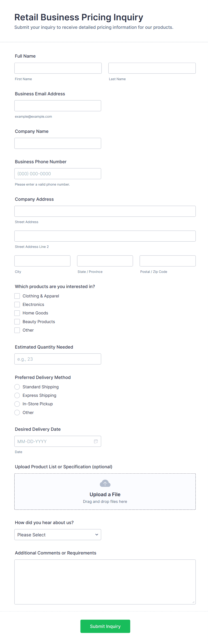Select Express Shipping delivery method
The image size is (208, 644).
[17, 395]
